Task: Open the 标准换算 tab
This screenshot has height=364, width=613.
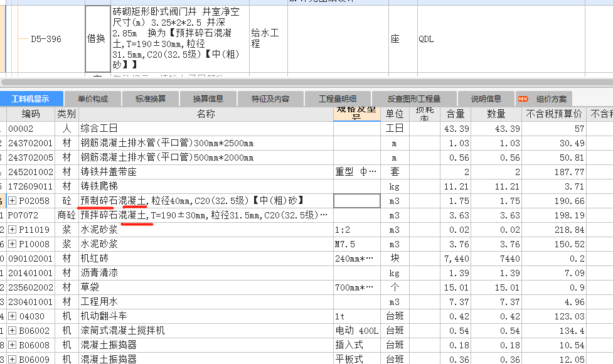Action: [x=151, y=99]
